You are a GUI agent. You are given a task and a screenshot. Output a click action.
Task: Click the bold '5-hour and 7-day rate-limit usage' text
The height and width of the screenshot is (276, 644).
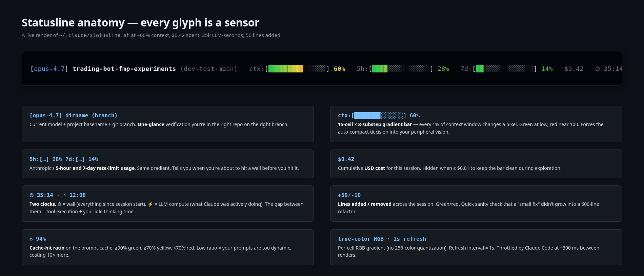click(x=95, y=168)
